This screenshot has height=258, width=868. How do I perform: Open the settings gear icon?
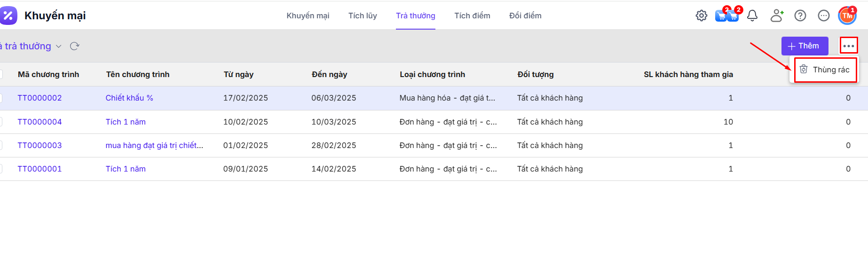coord(701,16)
